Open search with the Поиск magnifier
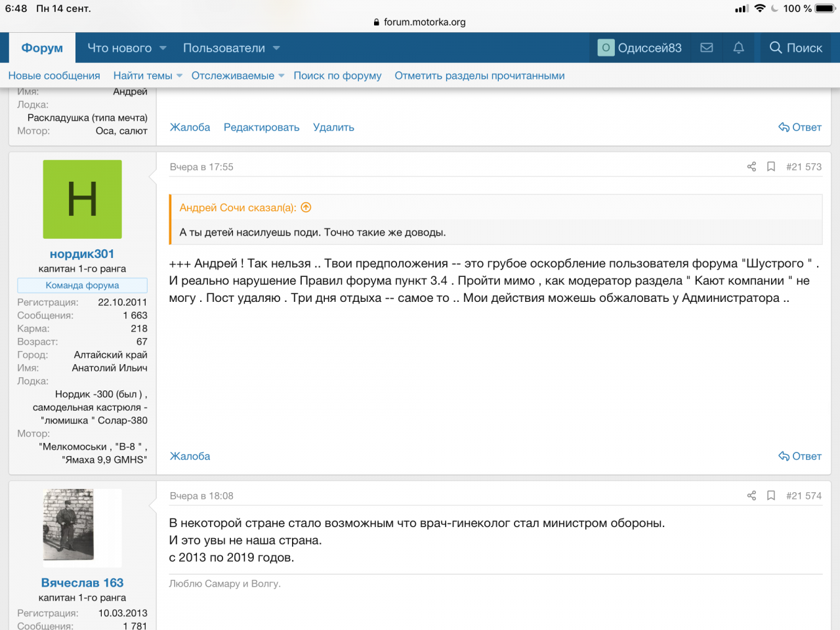840x630 pixels. point(795,48)
